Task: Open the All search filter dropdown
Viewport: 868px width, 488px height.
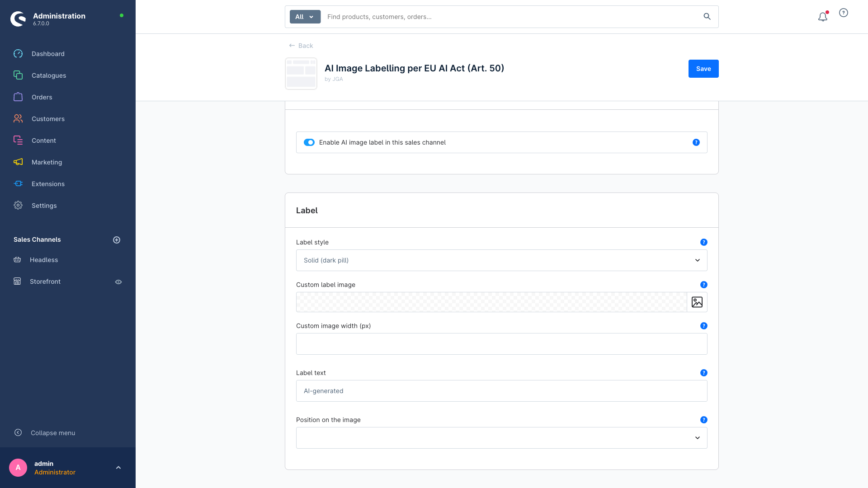Action: pos(305,17)
